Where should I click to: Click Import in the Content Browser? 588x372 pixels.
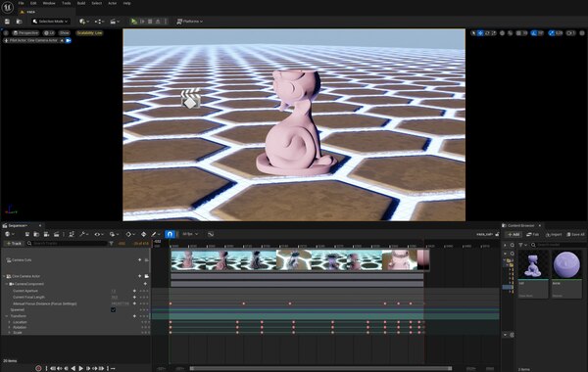tap(554, 235)
